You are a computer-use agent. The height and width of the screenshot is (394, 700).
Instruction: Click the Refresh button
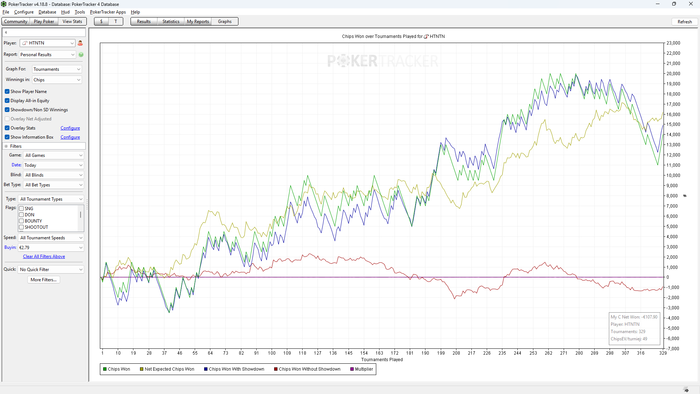684,21
